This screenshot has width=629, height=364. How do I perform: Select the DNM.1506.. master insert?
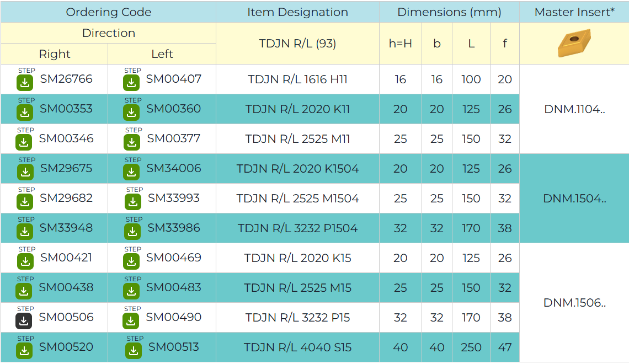tap(574, 303)
